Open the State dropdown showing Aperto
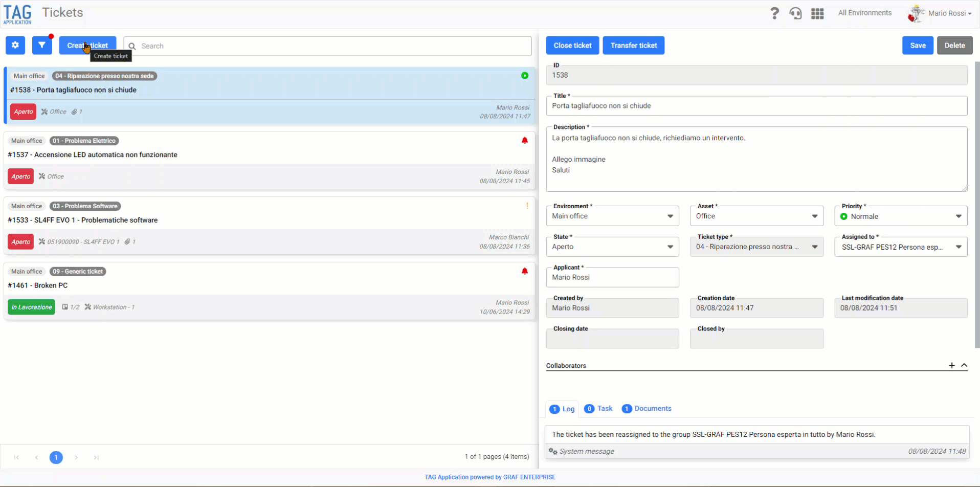The image size is (980, 487). [x=613, y=247]
